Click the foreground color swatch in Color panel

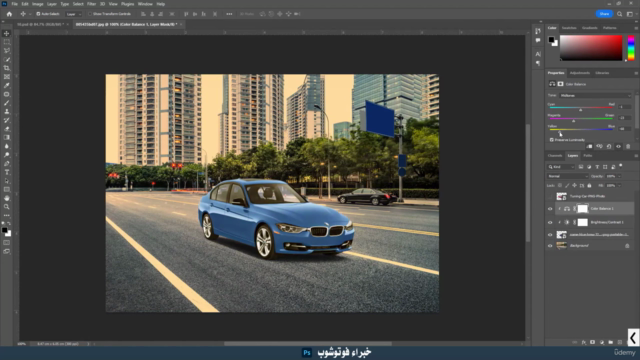pos(551,40)
